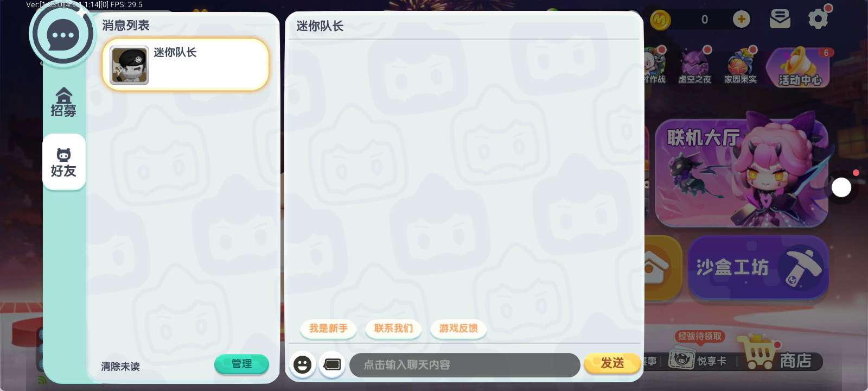Click the plus coin add icon
Screen dimensions: 868x391
[x=741, y=20]
